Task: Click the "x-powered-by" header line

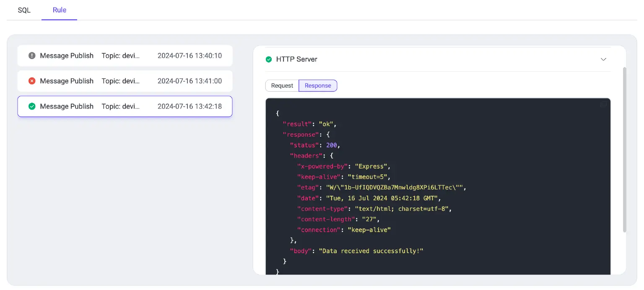Action: click(x=322, y=166)
